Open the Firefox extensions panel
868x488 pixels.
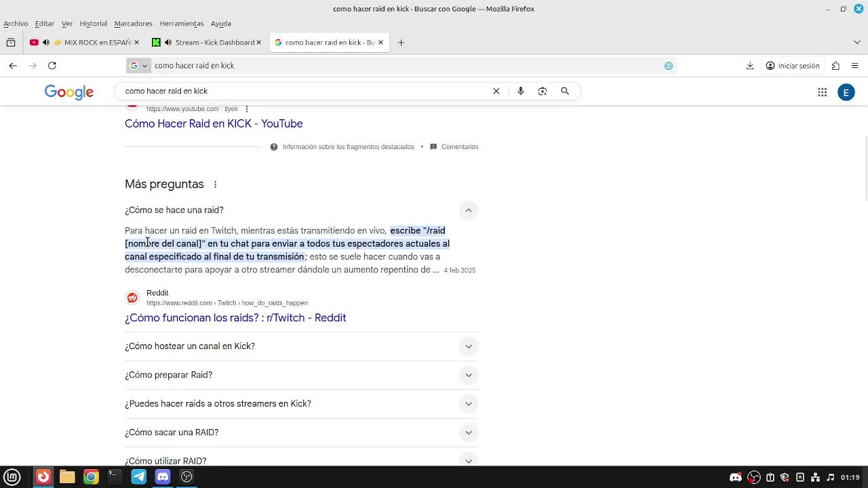[835, 66]
